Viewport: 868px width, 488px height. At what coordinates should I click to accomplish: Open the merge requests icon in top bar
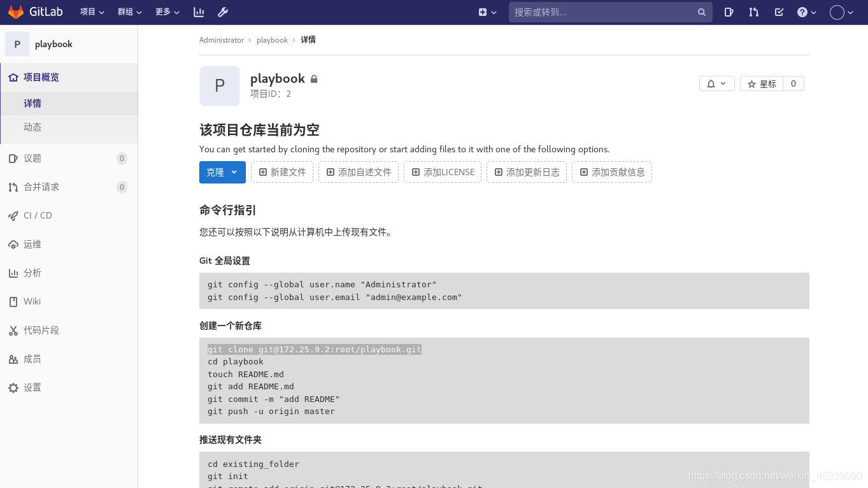pos(754,12)
